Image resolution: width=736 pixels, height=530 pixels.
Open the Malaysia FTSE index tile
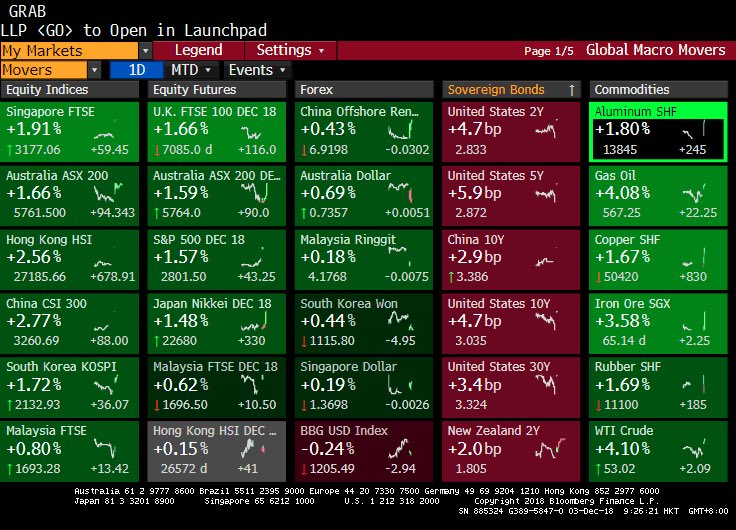[x=70, y=452]
